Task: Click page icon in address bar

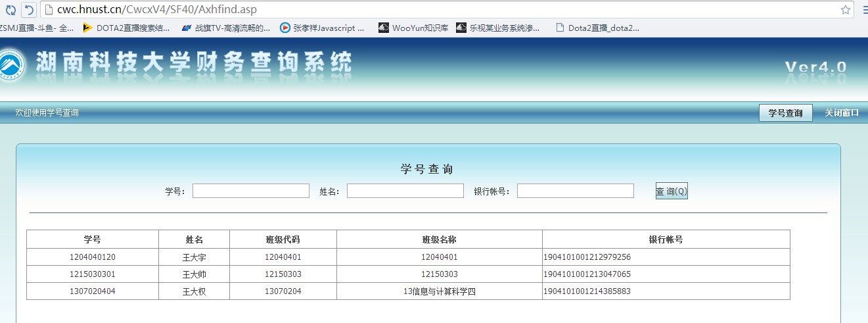Action: point(49,10)
